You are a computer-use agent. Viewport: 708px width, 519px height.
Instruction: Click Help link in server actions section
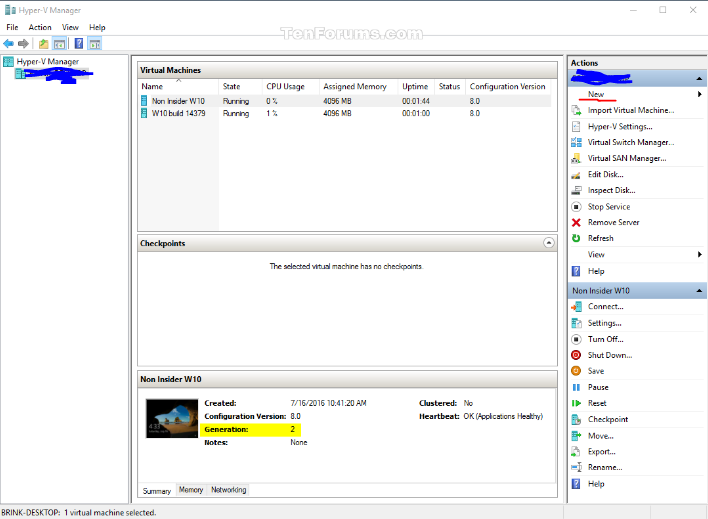coord(596,271)
